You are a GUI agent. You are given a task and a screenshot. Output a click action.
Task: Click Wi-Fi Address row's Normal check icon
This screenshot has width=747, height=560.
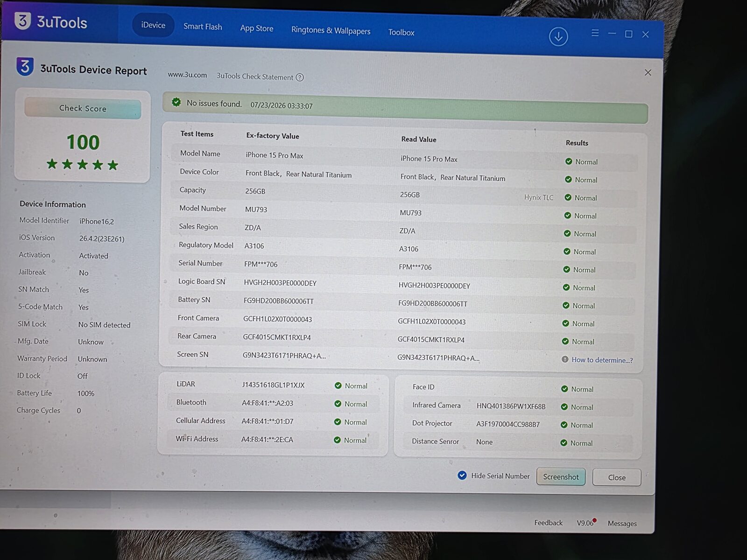pos(337,440)
